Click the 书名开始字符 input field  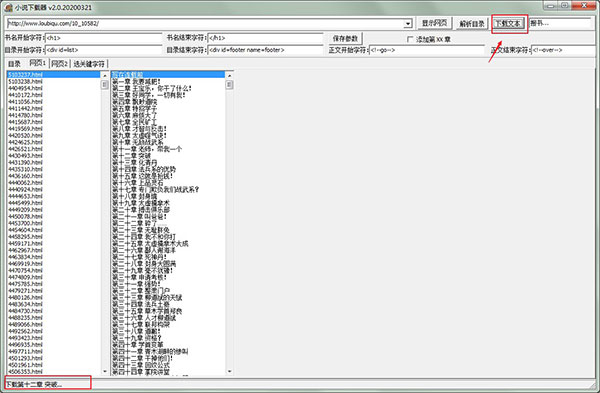point(103,38)
